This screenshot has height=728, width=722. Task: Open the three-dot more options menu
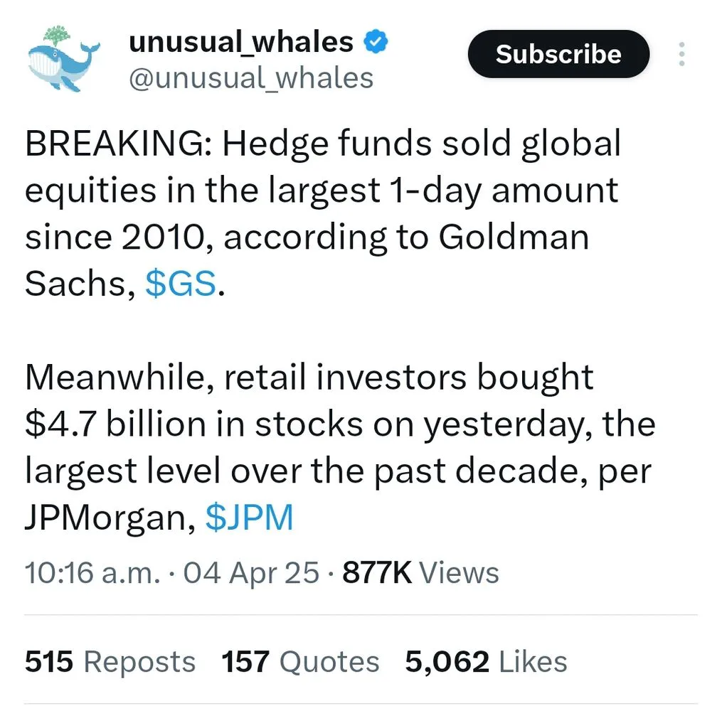681,54
